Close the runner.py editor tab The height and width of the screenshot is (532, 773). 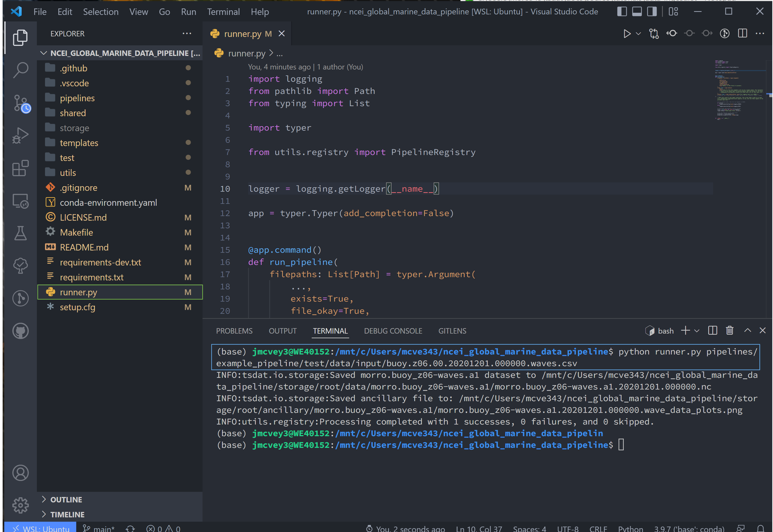point(282,34)
